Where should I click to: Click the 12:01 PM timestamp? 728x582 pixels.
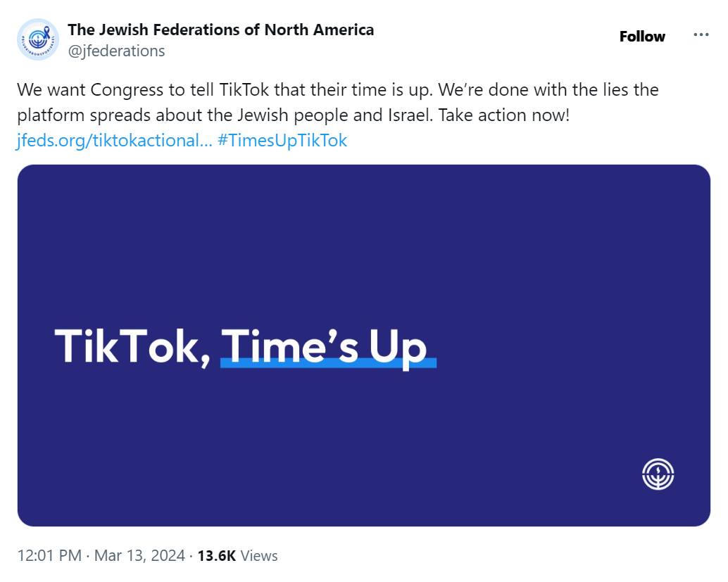[x=49, y=555]
